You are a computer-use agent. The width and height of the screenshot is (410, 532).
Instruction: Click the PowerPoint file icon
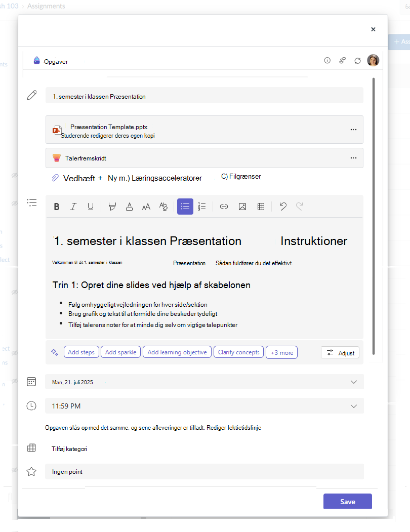pos(57,130)
